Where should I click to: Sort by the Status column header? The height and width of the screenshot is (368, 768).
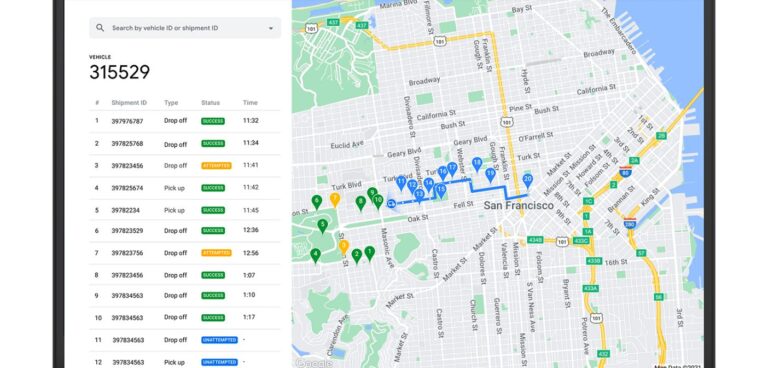click(210, 103)
